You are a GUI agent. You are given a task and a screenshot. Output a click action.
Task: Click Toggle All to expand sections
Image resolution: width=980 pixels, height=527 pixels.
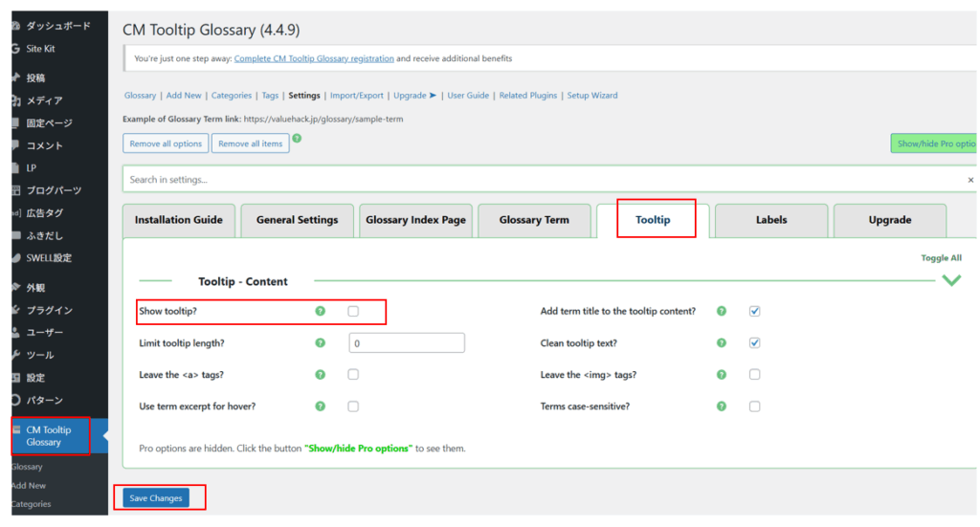click(941, 258)
